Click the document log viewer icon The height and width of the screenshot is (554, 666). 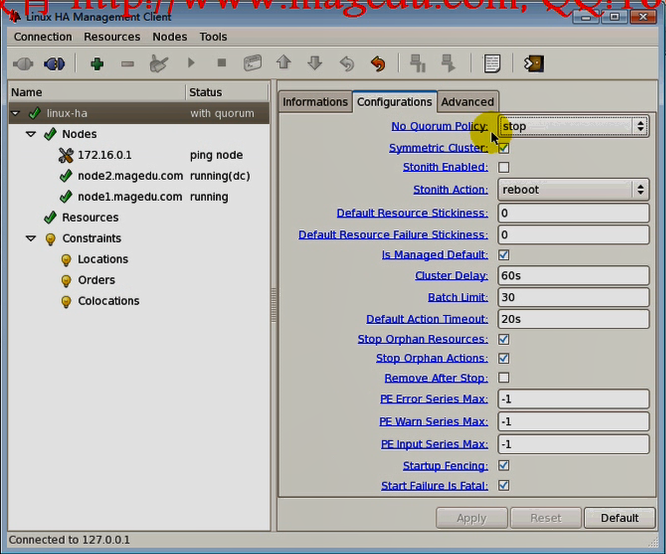491,64
